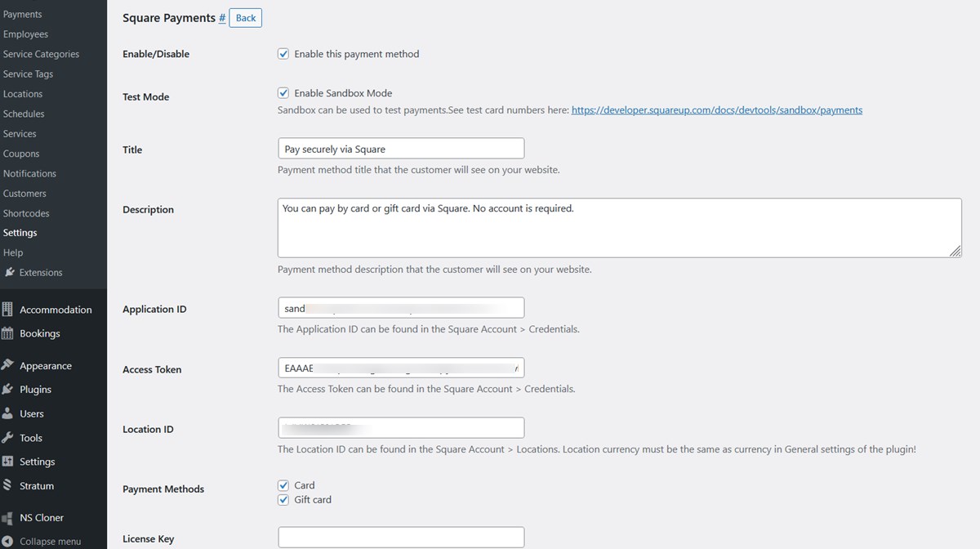Image resolution: width=980 pixels, height=549 pixels.
Task: Click into the Location ID field
Action: (x=401, y=427)
